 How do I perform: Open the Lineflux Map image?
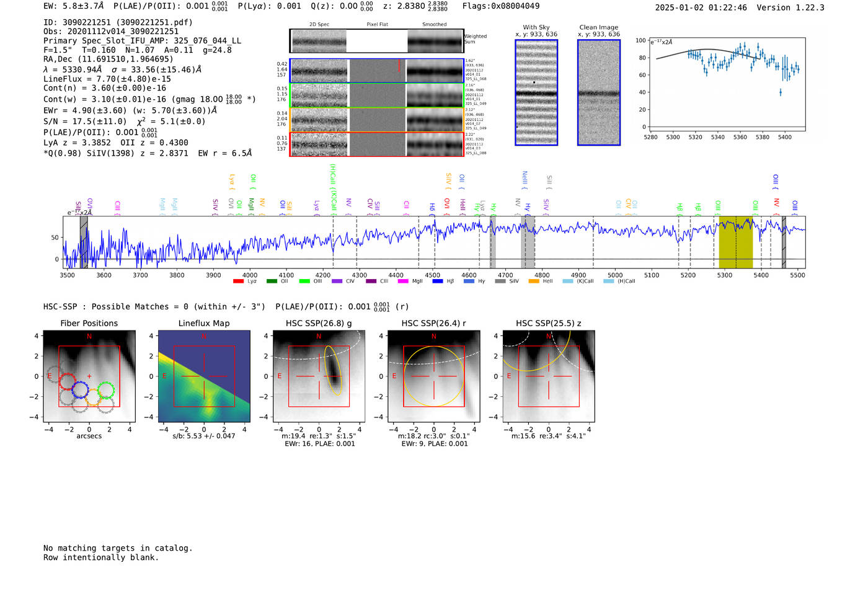[204, 376]
